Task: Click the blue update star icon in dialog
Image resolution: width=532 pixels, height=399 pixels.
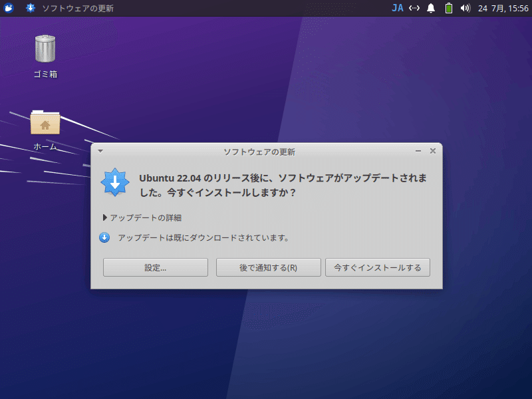Action: (x=115, y=182)
